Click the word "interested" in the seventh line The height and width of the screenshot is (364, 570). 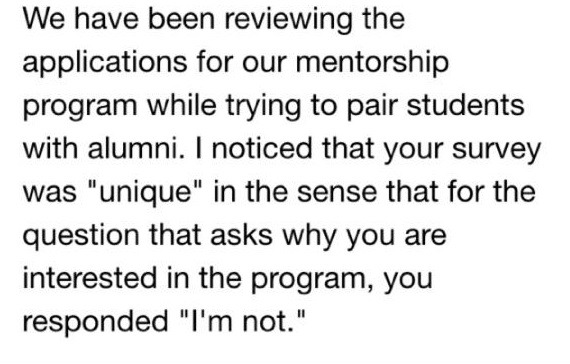pos(90,278)
